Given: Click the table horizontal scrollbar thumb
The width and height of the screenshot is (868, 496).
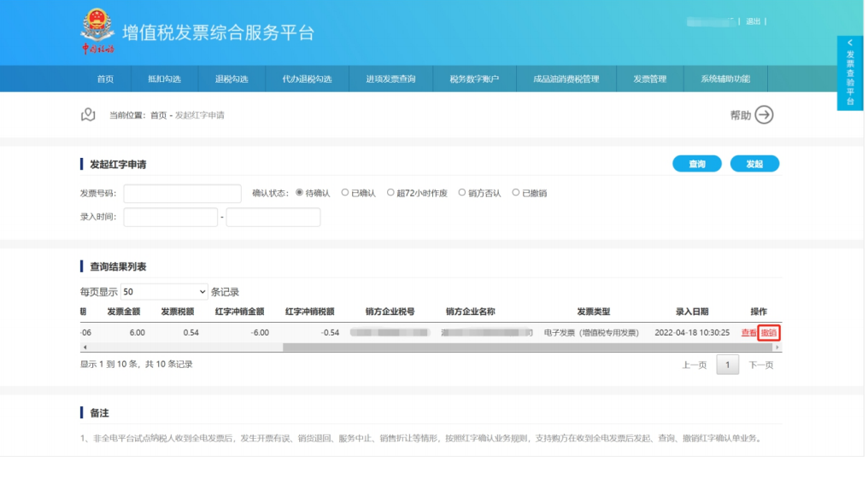Looking at the screenshot, I should (528, 347).
